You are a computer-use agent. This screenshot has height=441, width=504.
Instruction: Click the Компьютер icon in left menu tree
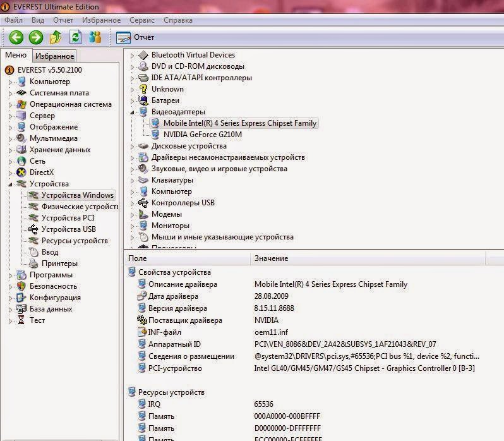coord(21,82)
